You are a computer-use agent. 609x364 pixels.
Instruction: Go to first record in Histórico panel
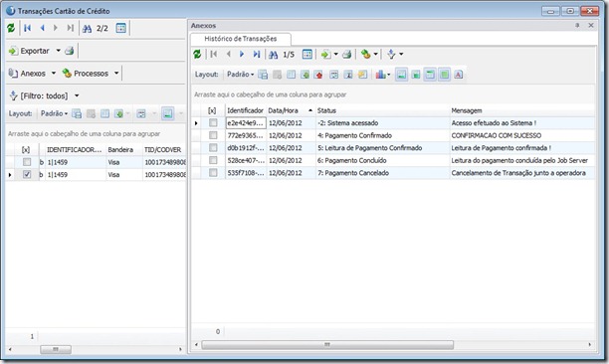214,55
